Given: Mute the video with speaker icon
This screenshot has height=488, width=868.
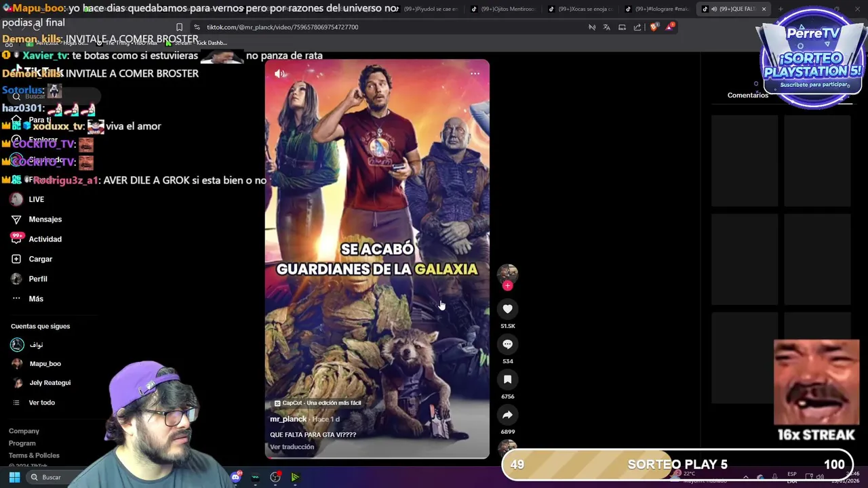Looking at the screenshot, I should [279, 74].
